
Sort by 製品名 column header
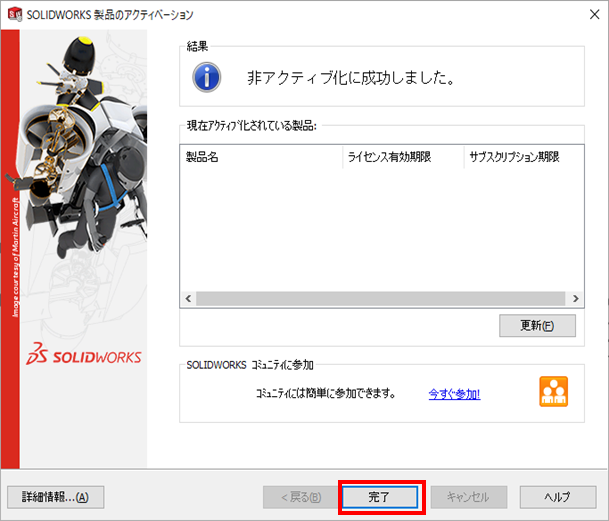(x=261, y=157)
